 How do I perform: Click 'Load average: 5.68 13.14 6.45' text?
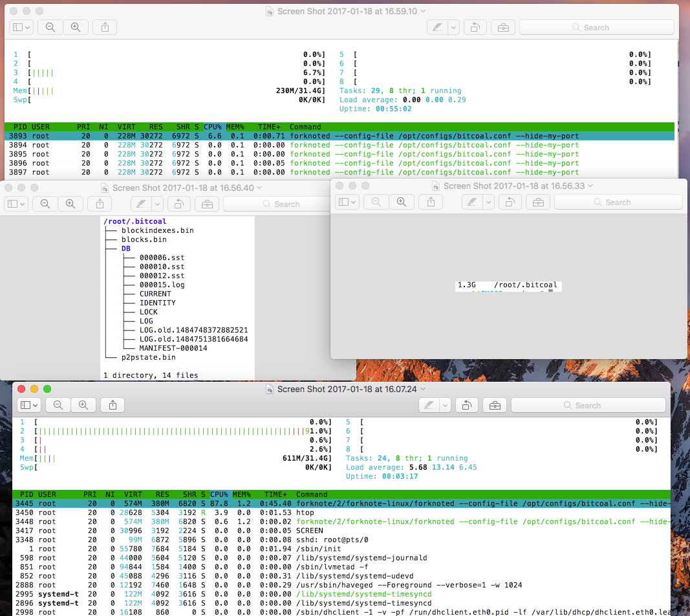coord(411,467)
